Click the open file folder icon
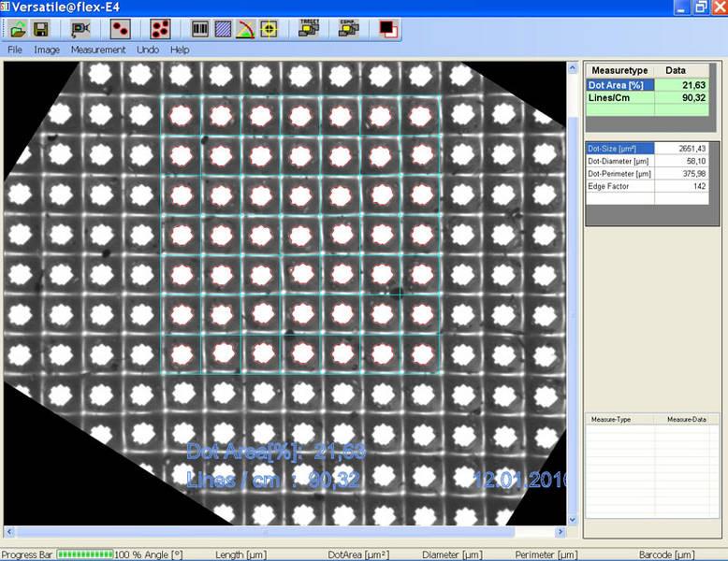Image resolution: width=728 pixels, height=561 pixels. [19, 29]
